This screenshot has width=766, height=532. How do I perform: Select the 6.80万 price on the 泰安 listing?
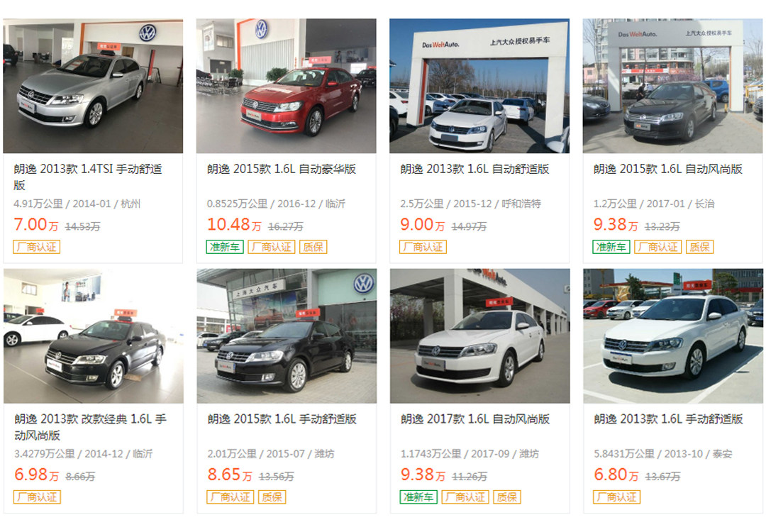(x=616, y=475)
